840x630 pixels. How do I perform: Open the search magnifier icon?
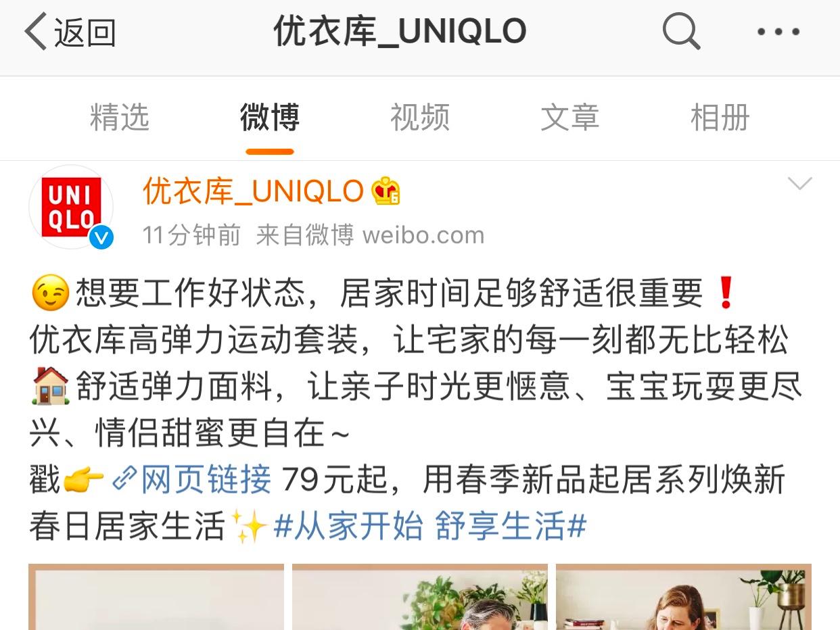click(681, 31)
